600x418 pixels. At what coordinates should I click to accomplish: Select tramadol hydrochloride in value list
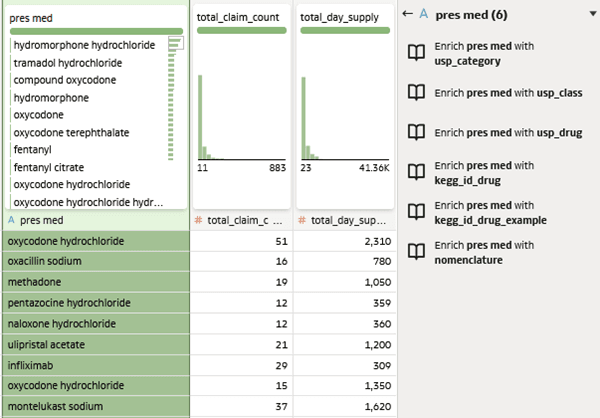[x=68, y=63]
